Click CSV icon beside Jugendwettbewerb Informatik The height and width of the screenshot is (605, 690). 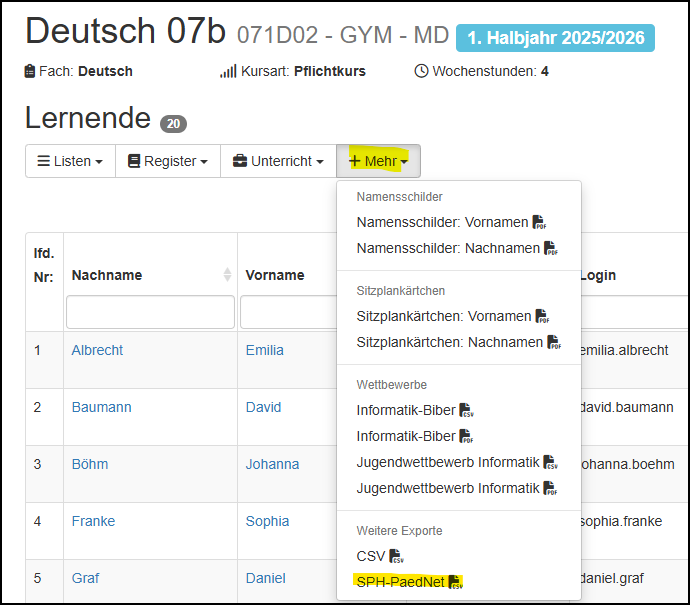click(550, 462)
